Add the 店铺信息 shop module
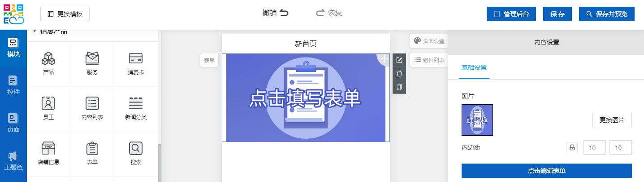The height and width of the screenshot is (182, 644). pos(48,148)
